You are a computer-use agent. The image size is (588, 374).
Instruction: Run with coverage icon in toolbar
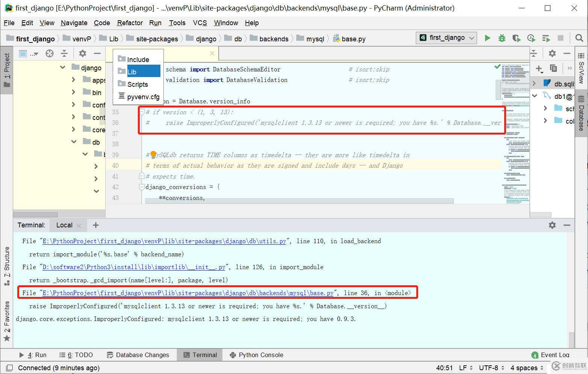coord(516,38)
